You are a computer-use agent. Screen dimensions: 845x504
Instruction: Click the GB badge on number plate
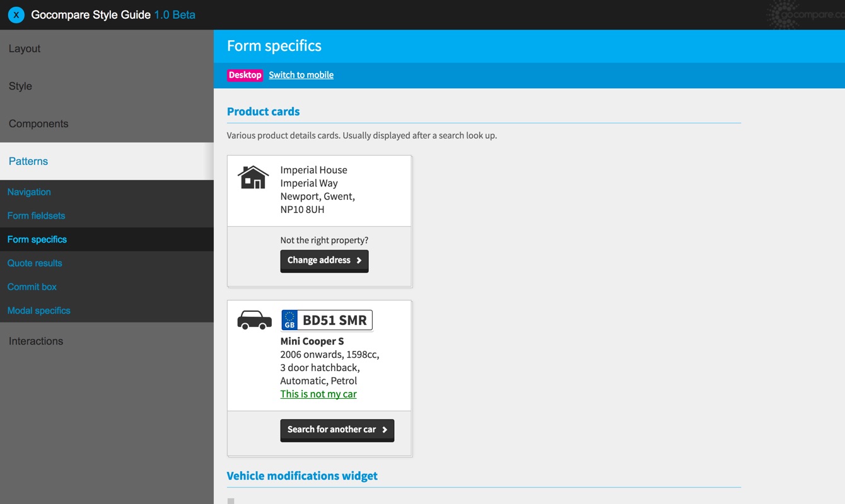(289, 320)
